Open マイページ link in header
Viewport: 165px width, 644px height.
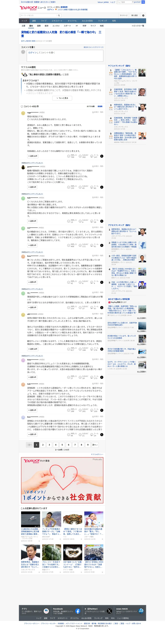click(x=123, y=16)
